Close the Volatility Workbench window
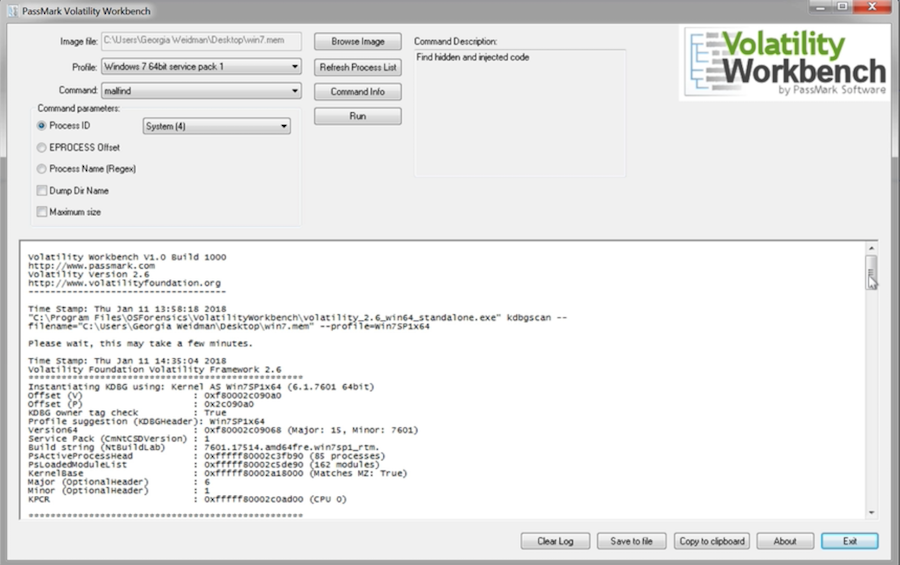The width and height of the screenshot is (900, 565). (872, 7)
